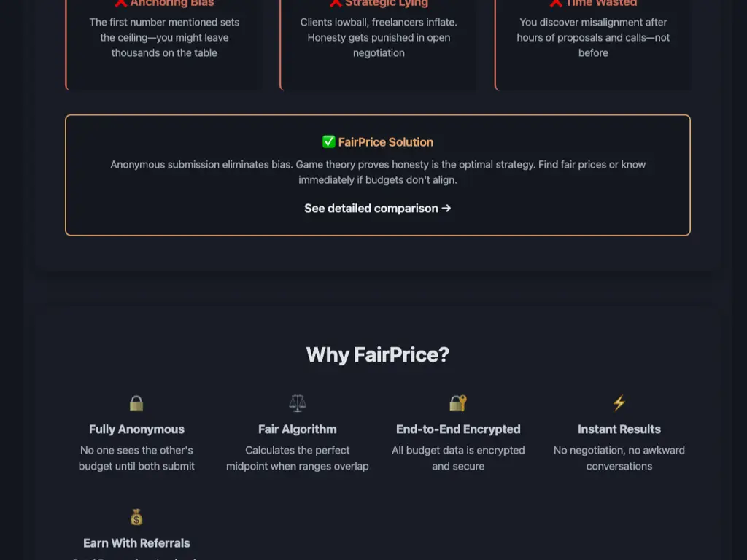This screenshot has height=560, width=747.
Task: Select the Anchoring Bias card
Action: (163, 44)
